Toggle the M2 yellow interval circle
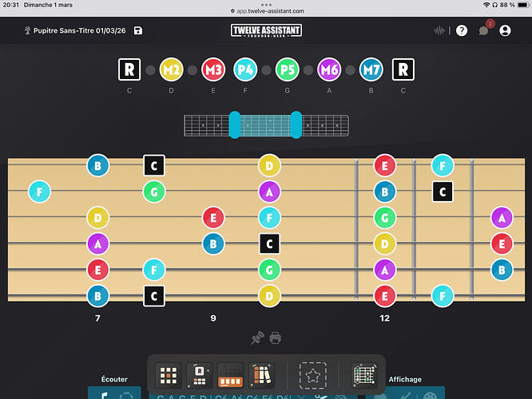Image resolution: width=532 pixels, height=399 pixels. [x=171, y=69]
